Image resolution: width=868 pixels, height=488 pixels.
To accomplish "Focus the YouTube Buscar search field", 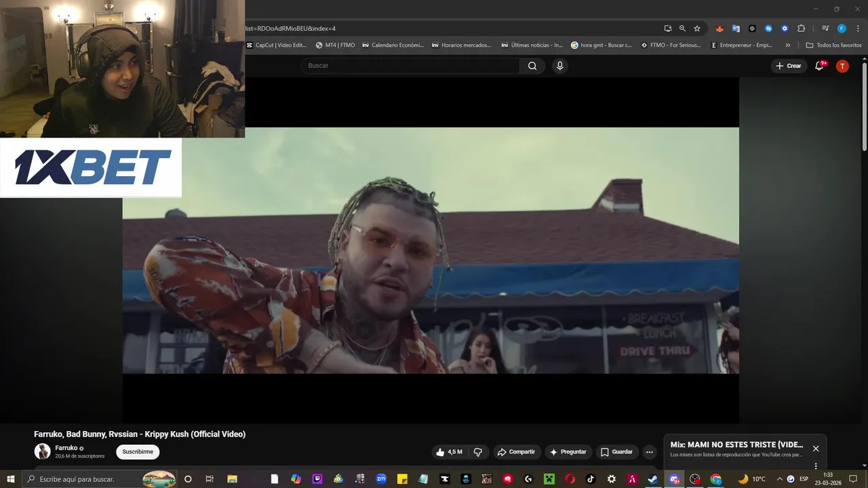I will [410, 66].
